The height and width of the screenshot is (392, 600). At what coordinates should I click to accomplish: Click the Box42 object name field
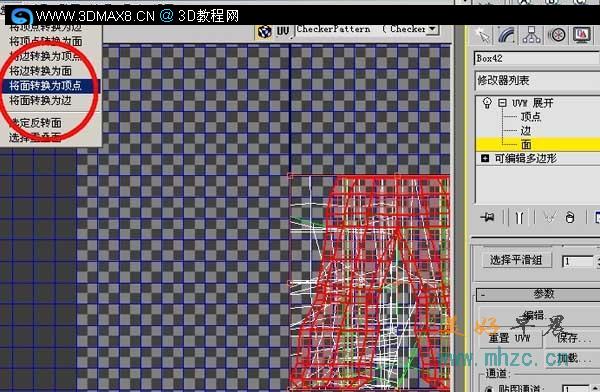(x=537, y=59)
